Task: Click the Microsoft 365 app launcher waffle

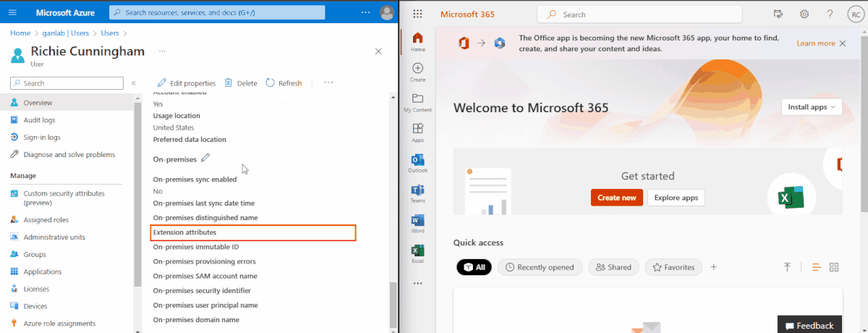Action: point(417,14)
